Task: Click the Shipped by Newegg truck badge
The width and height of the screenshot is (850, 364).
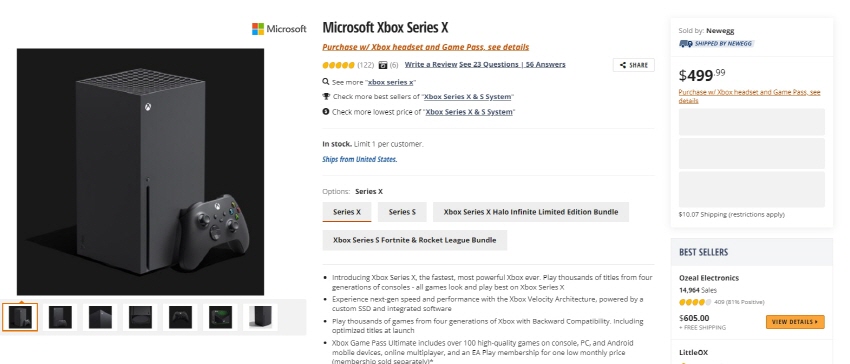Action: [x=716, y=43]
